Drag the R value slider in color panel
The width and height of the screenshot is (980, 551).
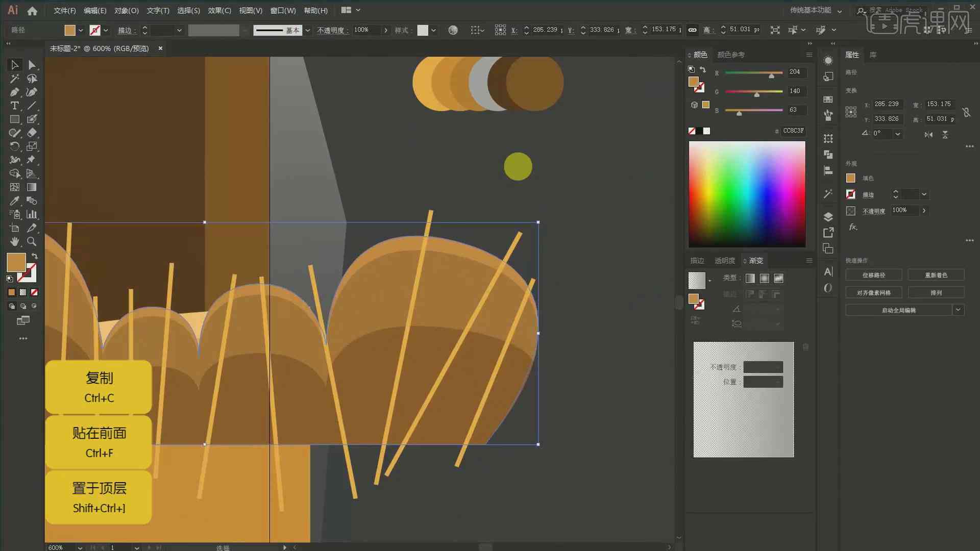(770, 76)
